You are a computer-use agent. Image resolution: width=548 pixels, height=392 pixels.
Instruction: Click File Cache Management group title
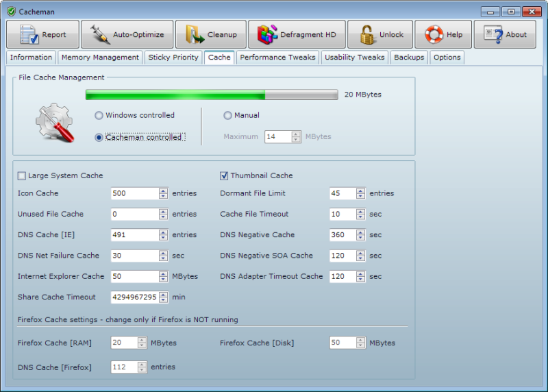coord(62,77)
